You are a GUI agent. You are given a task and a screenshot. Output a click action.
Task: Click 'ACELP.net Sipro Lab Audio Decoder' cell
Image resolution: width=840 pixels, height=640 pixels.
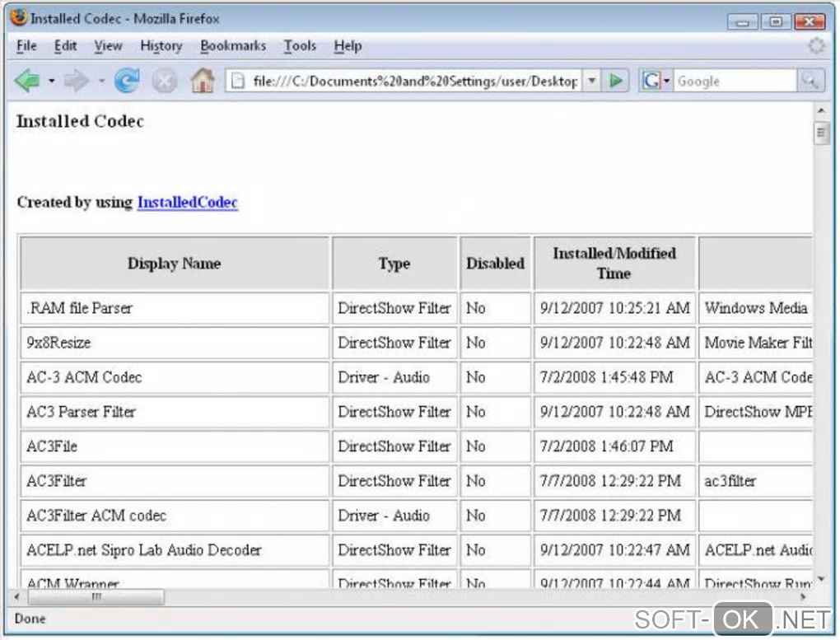[175, 550]
